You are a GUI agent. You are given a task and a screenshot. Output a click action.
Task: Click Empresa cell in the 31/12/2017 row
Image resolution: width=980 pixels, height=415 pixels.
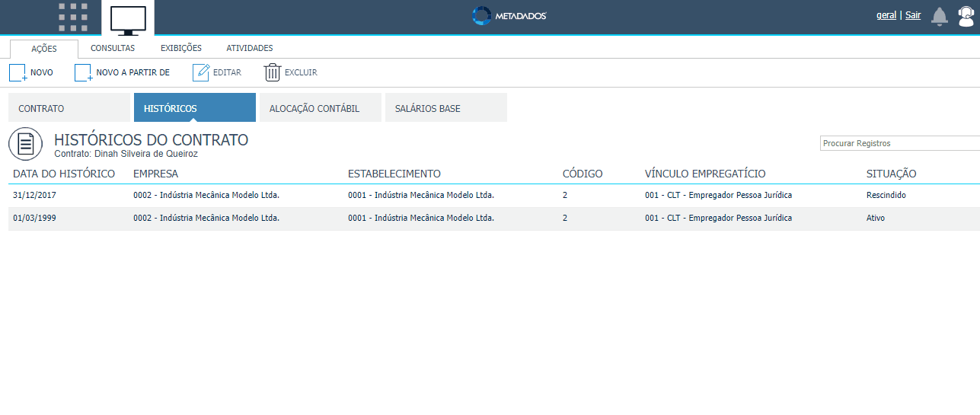tap(206, 196)
